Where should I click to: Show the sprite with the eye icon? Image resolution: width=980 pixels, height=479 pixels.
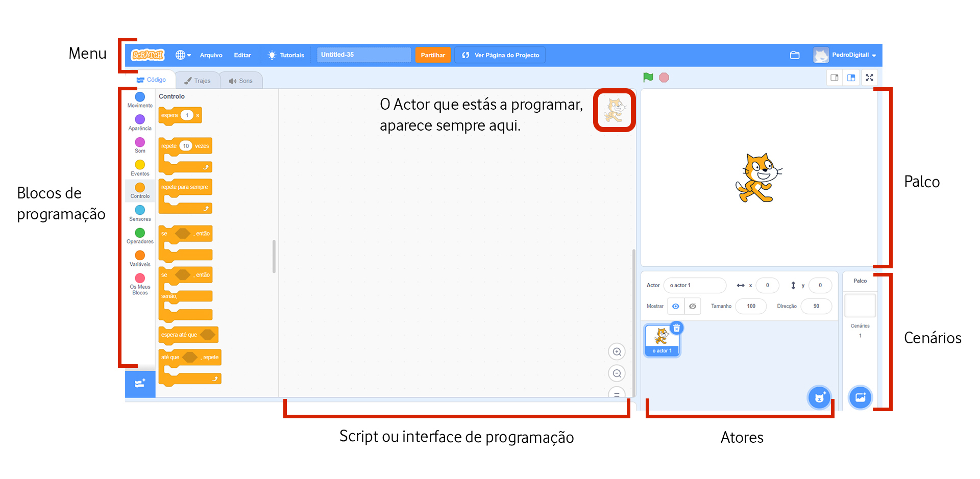[x=676, y=306]
